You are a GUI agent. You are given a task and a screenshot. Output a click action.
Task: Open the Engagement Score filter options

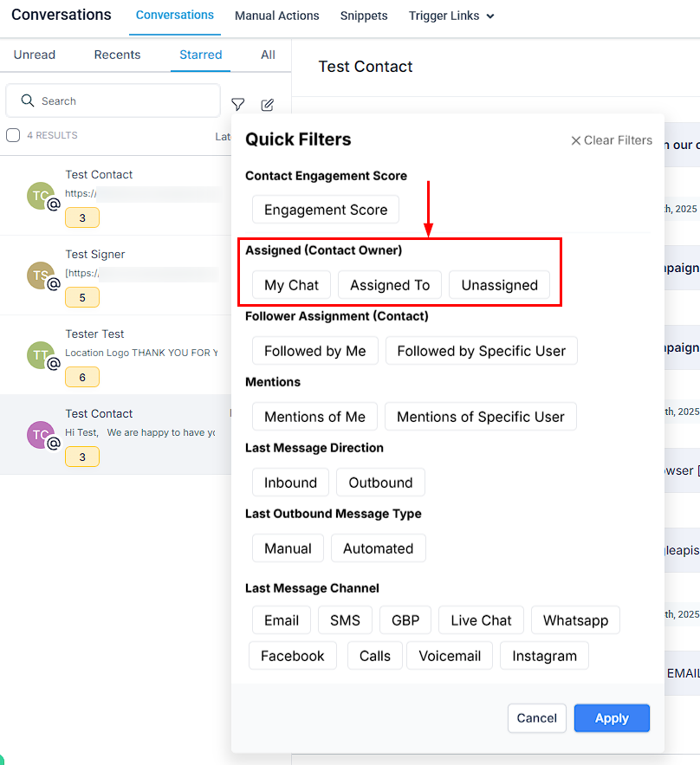point(326,210)
